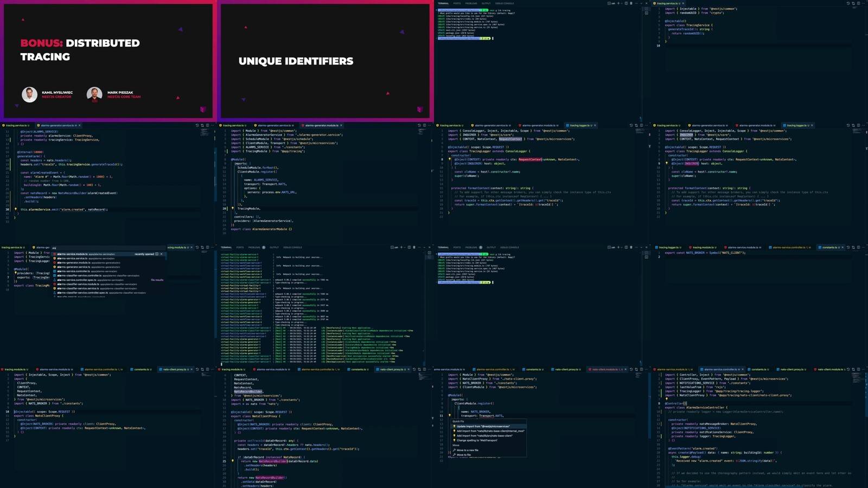This screenshot has height=488, width=868.
Task: Split the editor showing the NATS_BROKER constants.ts file
Action: (858, 247)
